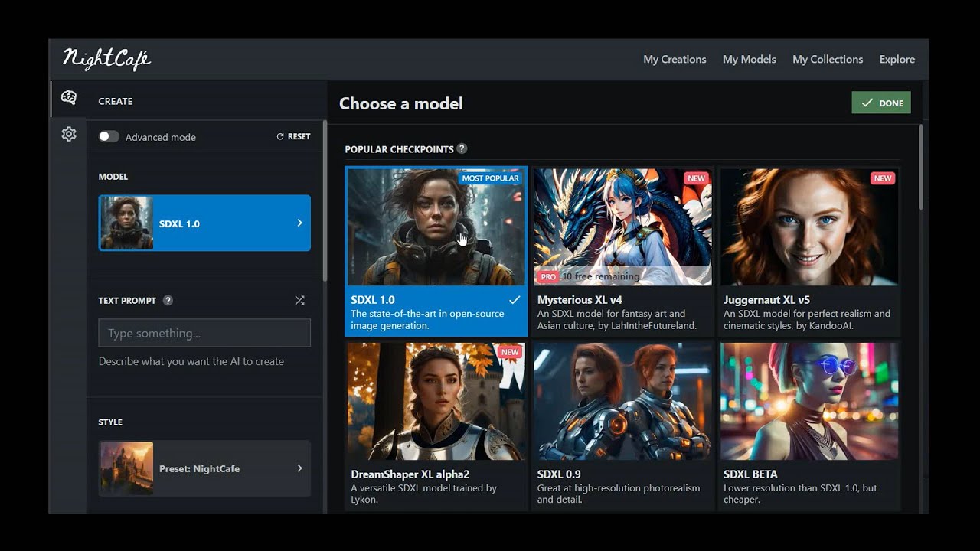The height and width of the screenshot is (551, 980).
Task: Focus the text prompt input field
Action: pyautogui.click(x=204, y=333)
